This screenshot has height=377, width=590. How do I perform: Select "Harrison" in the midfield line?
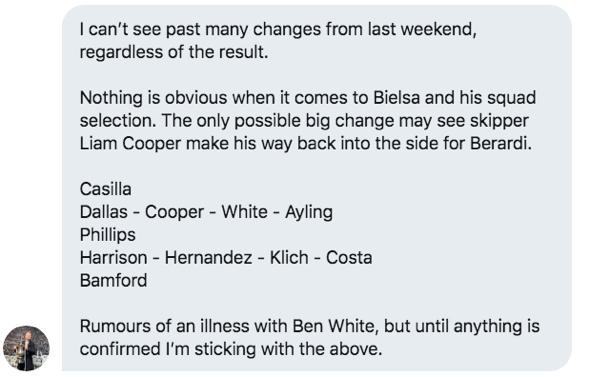113,258
